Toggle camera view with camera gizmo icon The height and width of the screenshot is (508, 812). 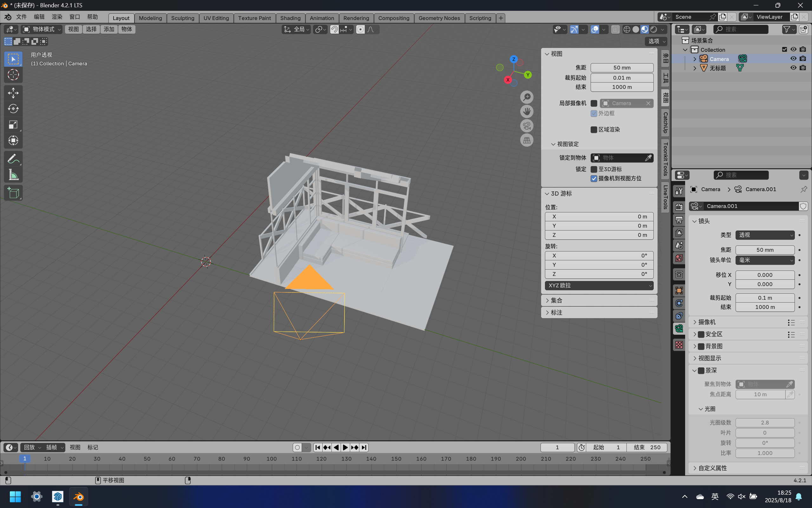[x=527, y=126]
